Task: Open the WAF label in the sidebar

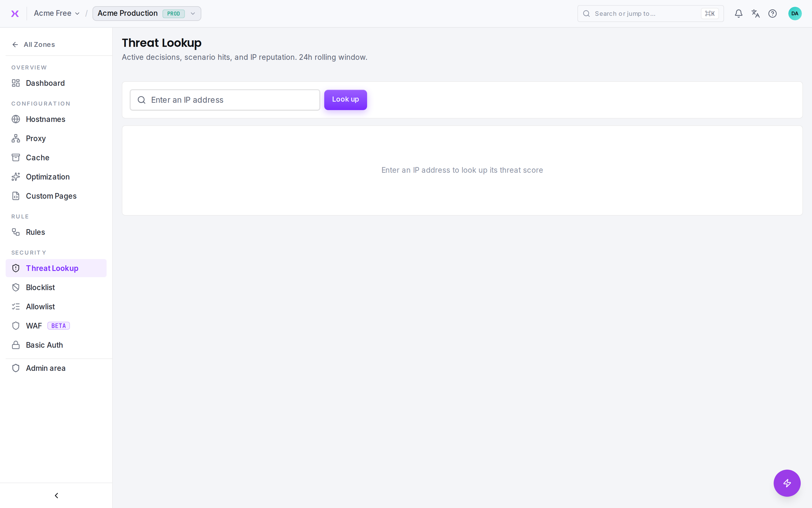Action: [x=34, y=326]
